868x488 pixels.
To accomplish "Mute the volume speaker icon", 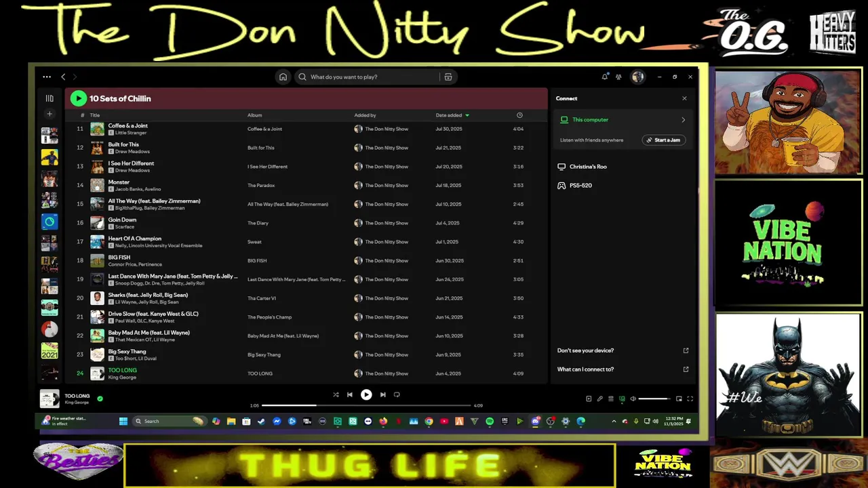I will click(633, 399).
